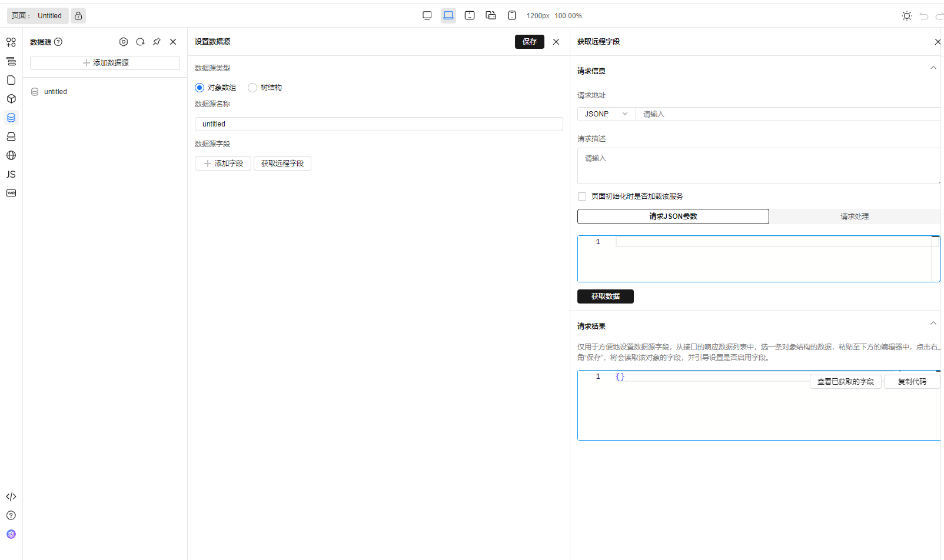944x560 pixels.
Task: Check 页面初始化时是否加载该服务 checkbox
Action: [x=582, y=196]
